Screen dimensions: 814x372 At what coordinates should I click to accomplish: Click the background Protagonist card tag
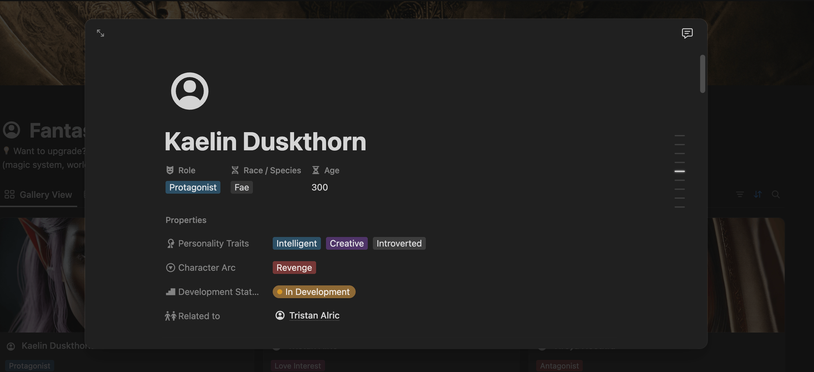click(x=30, y=366)
